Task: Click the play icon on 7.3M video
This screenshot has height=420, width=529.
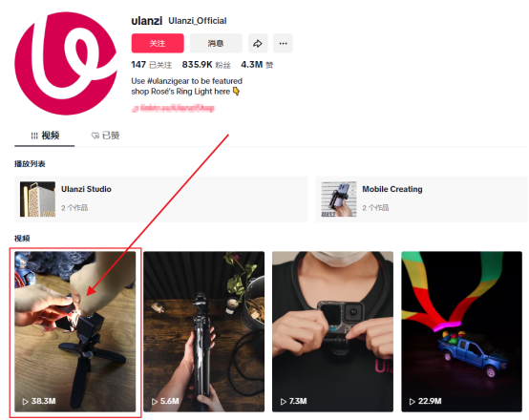Action: pyautogui.click(x=284, y=402)
